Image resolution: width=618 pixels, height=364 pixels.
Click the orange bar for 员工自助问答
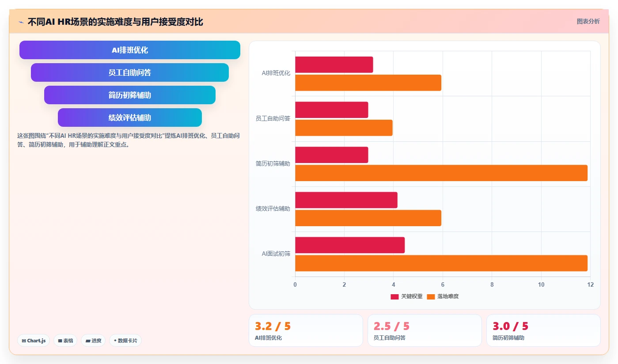344,128
